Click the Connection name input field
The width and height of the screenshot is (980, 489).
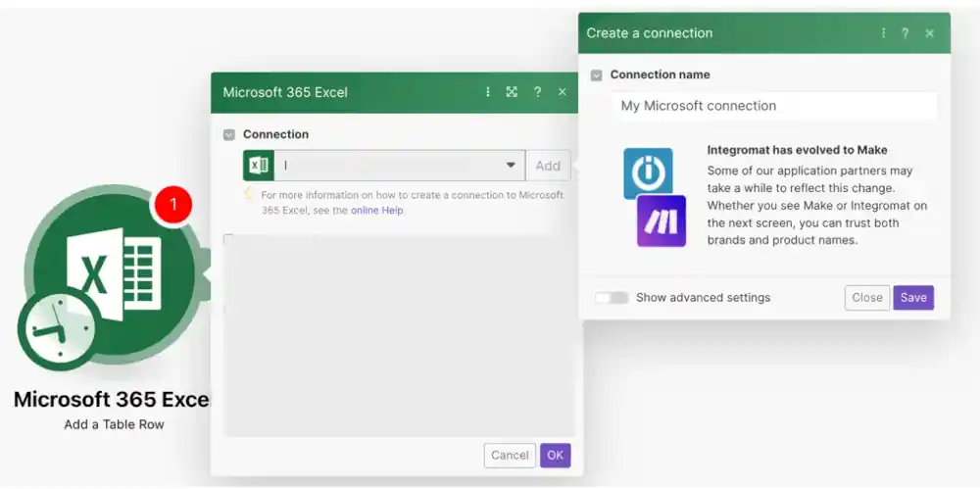pos(774,106)
